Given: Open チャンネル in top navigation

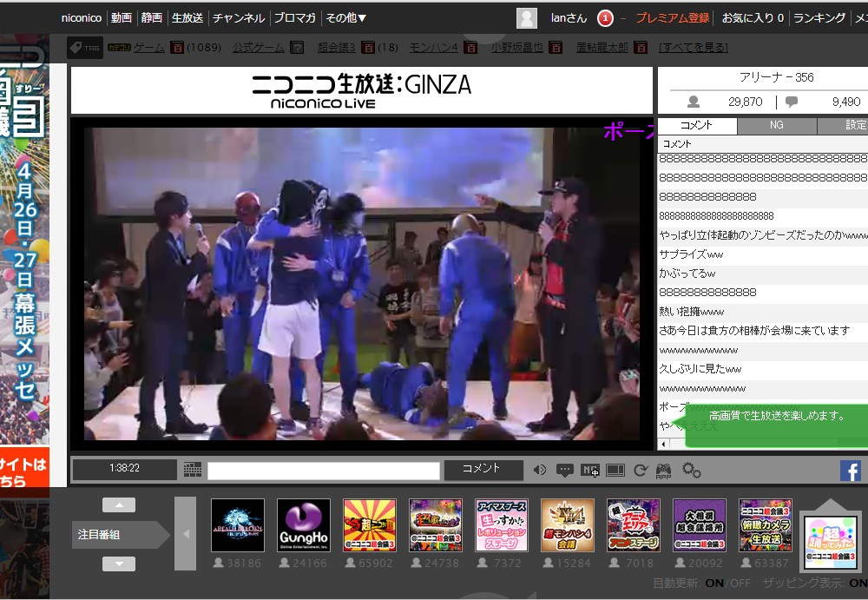Looking at the screenshot, I should click(239, 18).
